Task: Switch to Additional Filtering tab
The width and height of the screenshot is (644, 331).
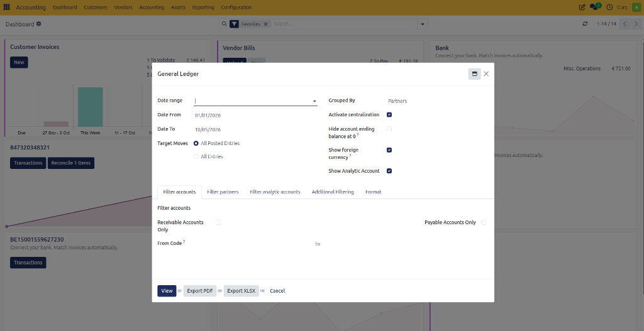Action: point(333,192)
